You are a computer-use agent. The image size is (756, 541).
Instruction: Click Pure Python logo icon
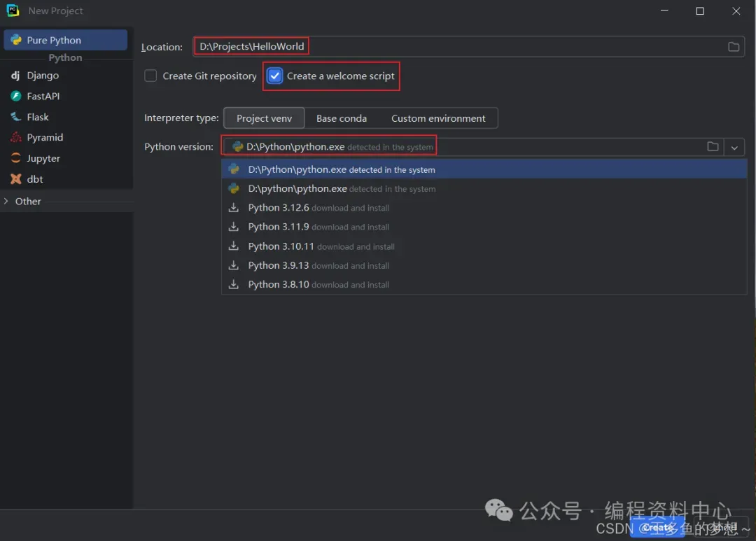point(16,39)
